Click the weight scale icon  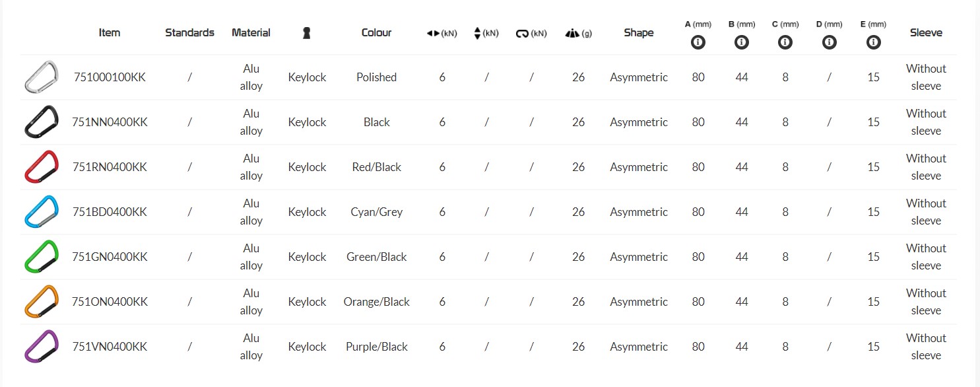coord(572,33)
